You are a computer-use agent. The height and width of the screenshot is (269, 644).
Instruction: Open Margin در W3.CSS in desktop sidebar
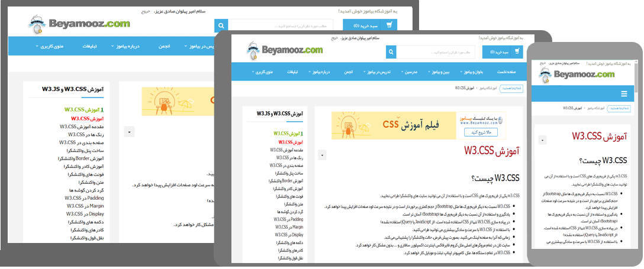85,206
